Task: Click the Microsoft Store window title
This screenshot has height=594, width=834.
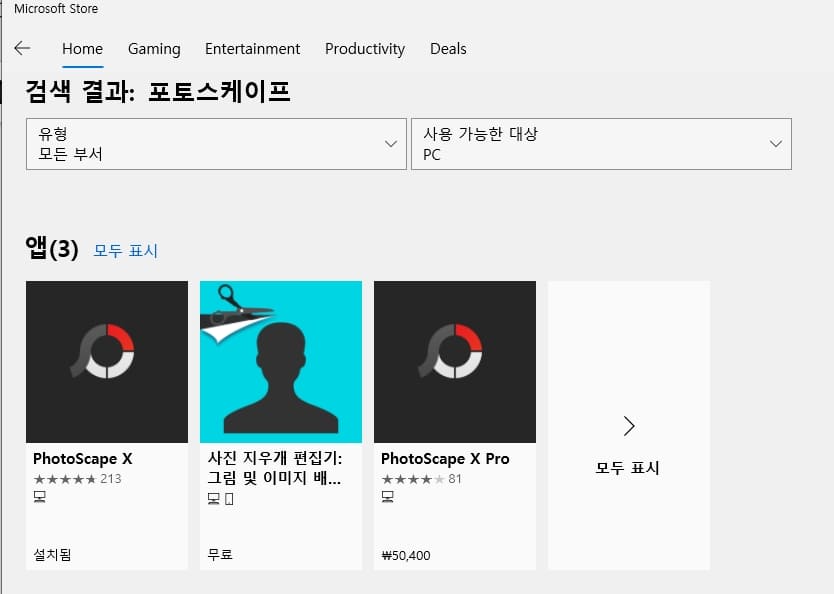Action: click(56, 9)
